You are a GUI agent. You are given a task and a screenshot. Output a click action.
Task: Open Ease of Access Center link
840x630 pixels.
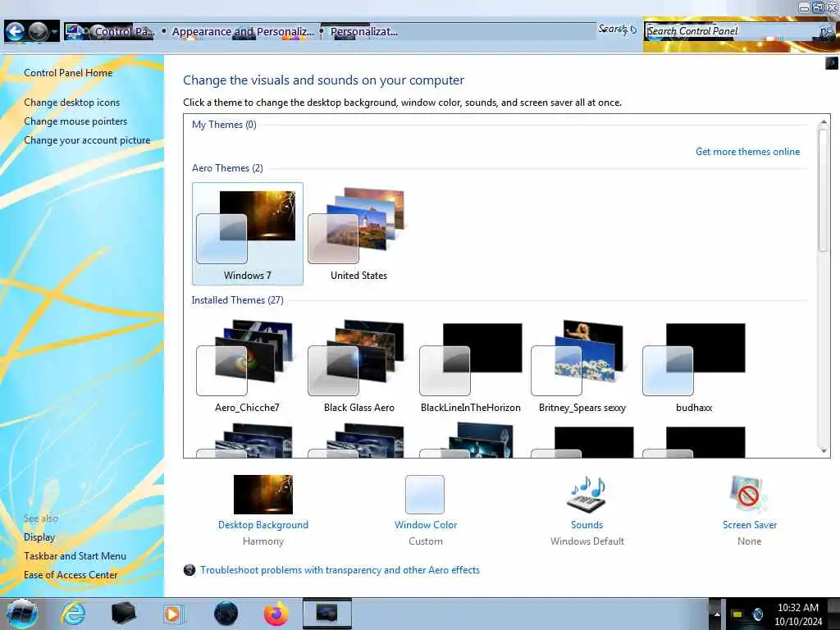point(71,575)
